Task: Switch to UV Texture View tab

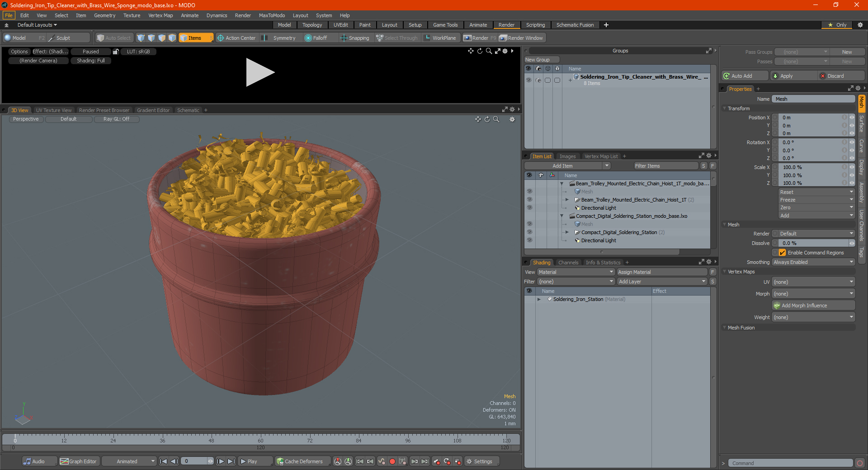Action: point(54,110)
